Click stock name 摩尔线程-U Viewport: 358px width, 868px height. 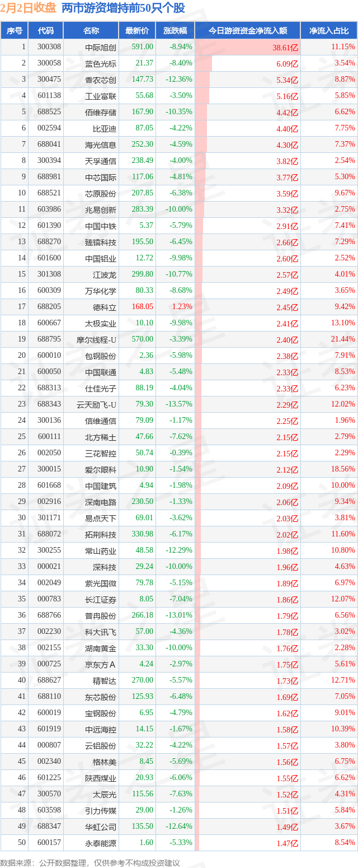pyautogui.click(x=97, y=339)
